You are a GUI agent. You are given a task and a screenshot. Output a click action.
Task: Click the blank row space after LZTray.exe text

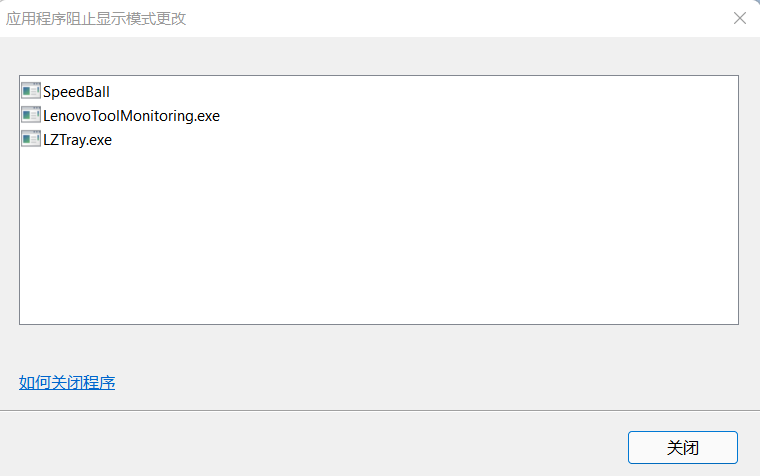pyautogui.click(x=422, y=140)
